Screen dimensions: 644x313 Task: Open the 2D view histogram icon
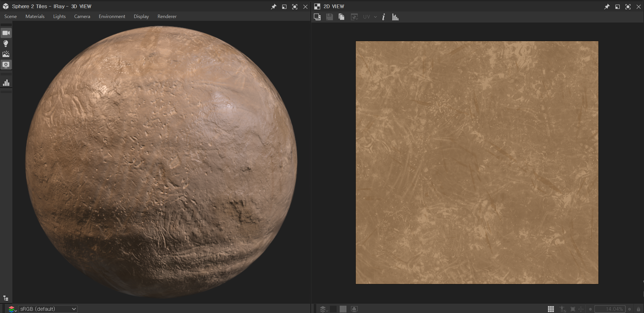395,17
